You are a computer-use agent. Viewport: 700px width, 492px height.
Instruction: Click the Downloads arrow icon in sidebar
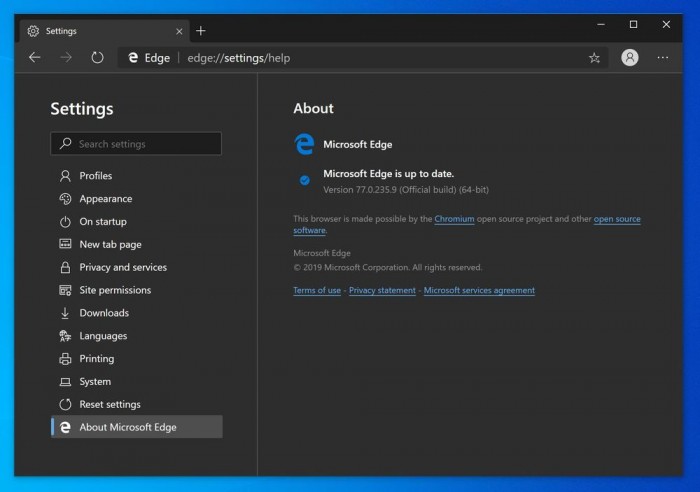pos(65,313)
